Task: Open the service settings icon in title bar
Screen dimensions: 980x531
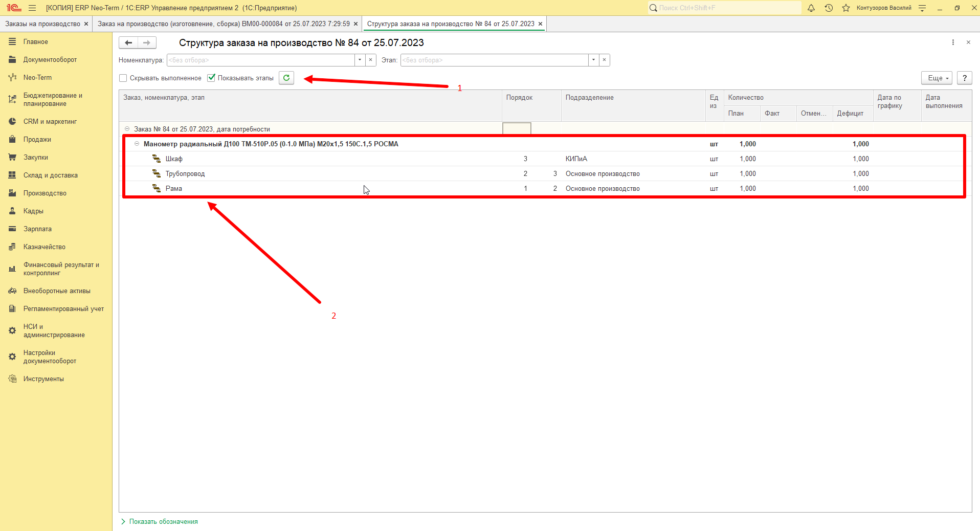Action: pos(922,8)
